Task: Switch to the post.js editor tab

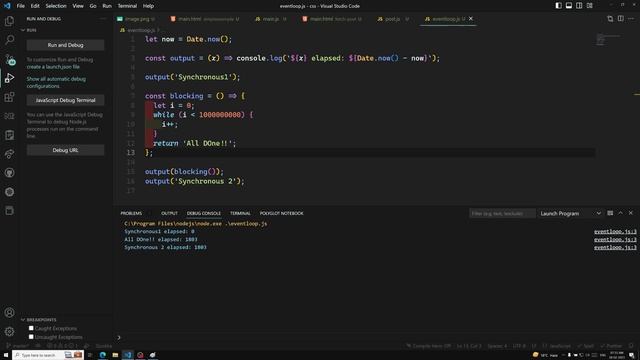Action: pos(393,19)
